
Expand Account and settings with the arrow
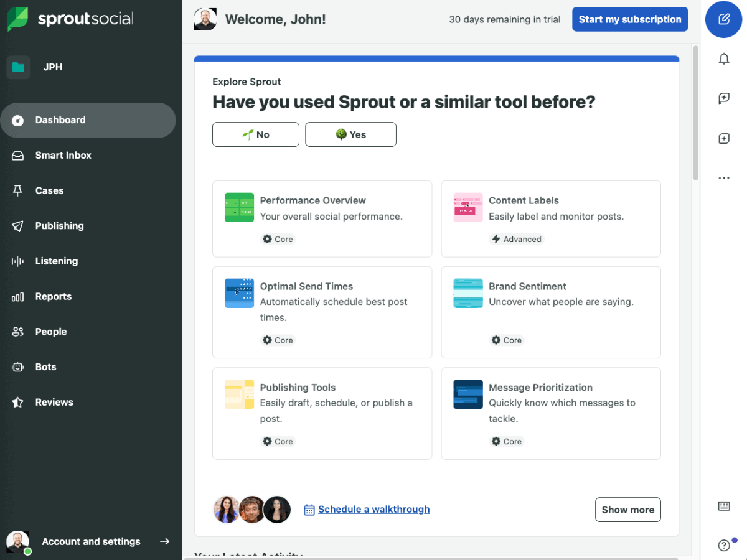coord(164,541)
